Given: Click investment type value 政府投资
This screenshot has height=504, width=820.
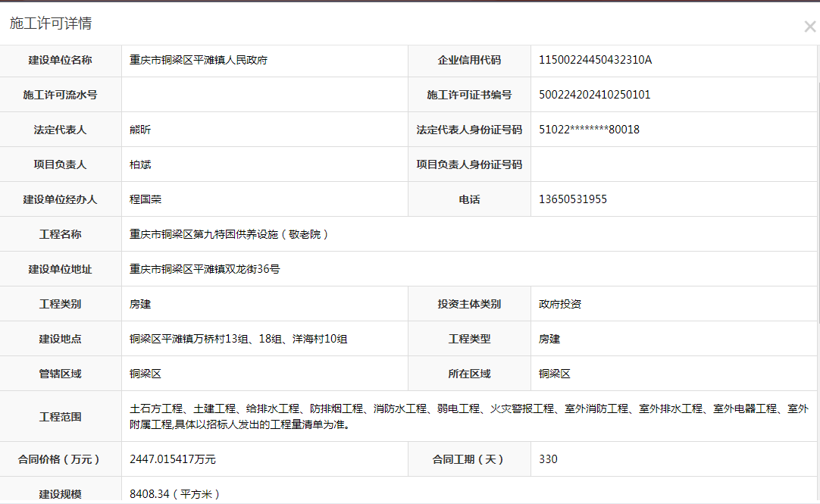Looking at the screenshot, I should pyautogui.click(x=560, y=304).
